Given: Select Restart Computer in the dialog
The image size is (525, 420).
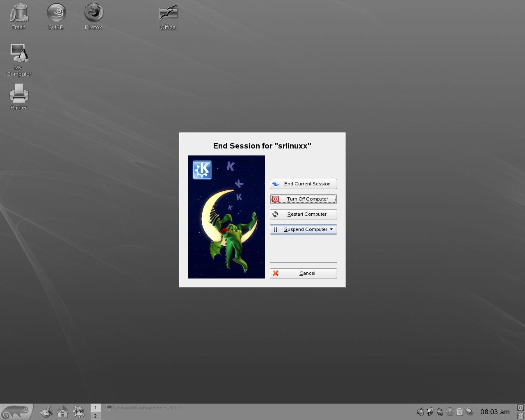Looking at the screenshot, I should point(303,214).
